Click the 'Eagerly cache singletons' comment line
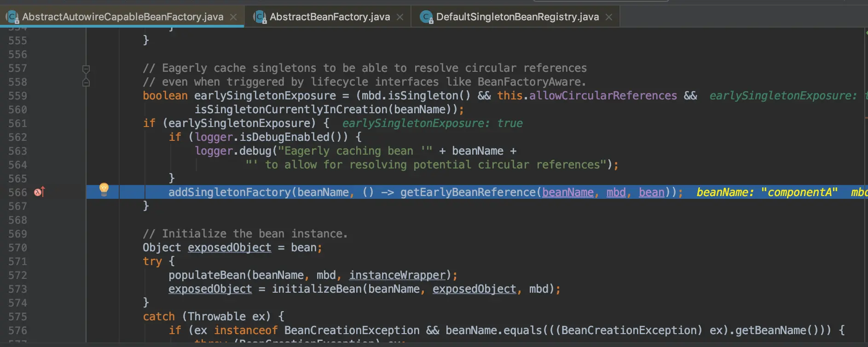Screen dimensions: 868x347 [x=365, y=68]
